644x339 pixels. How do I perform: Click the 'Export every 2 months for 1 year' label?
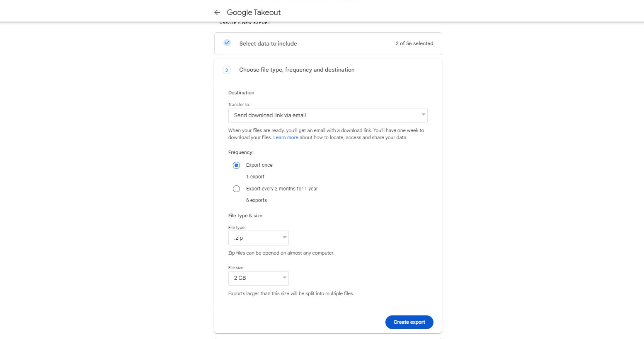coord(282,189)
